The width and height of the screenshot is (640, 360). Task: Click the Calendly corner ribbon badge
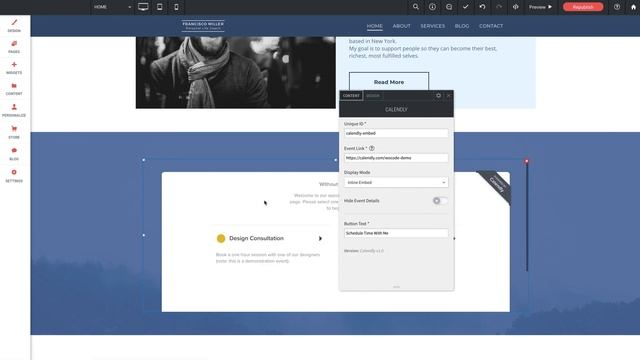click(x=496, y=187)
